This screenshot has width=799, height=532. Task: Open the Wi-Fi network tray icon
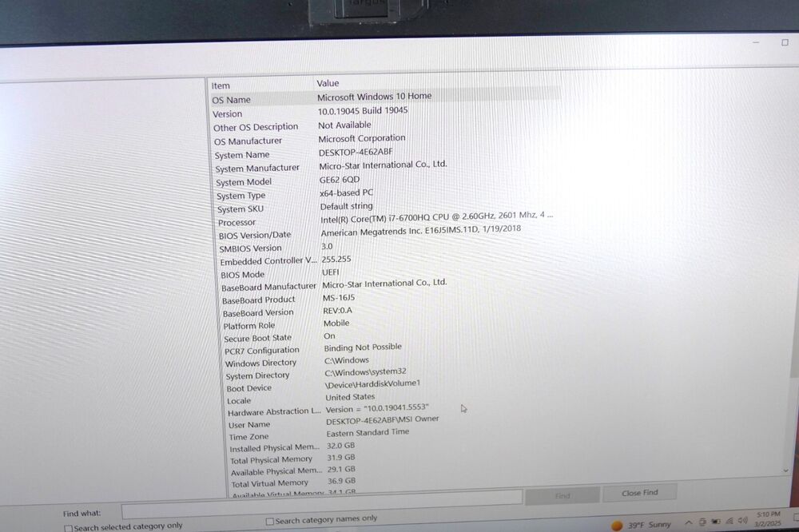729,521
